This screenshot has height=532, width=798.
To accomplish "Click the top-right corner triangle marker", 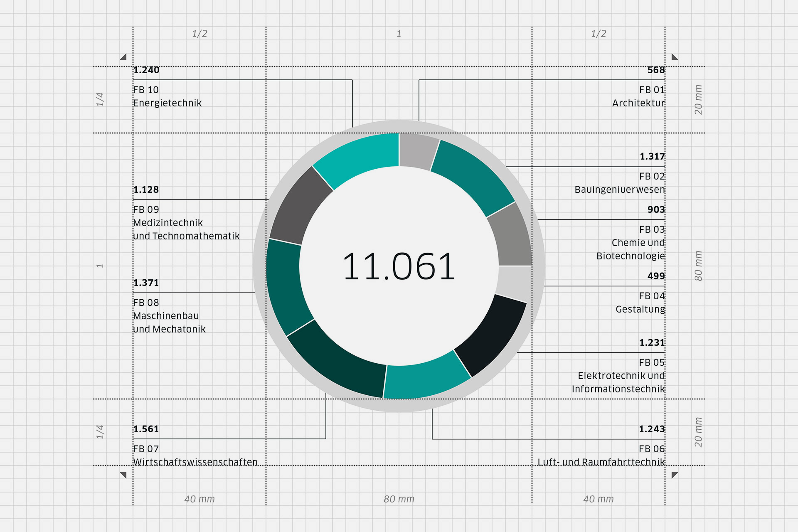I will click(x=674, y=57).
